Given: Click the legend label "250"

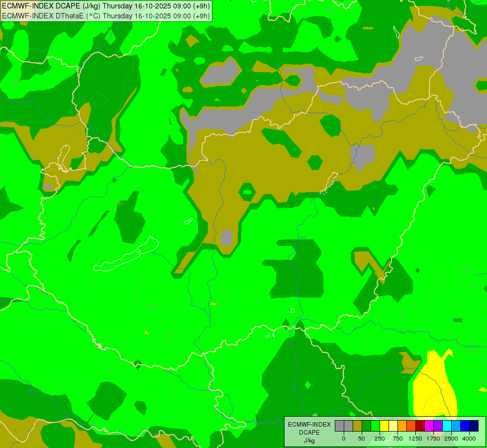Looking at the screenshot, I should (x=380, y=439).
